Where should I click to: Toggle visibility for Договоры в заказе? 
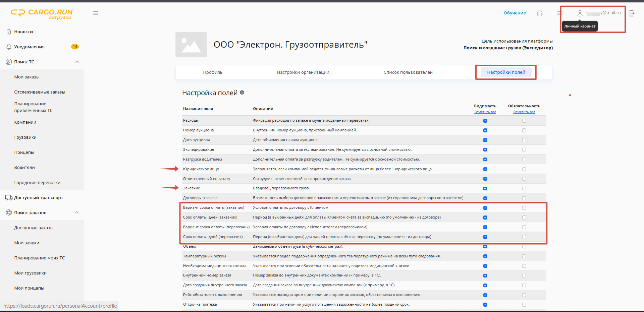[485, 198]
